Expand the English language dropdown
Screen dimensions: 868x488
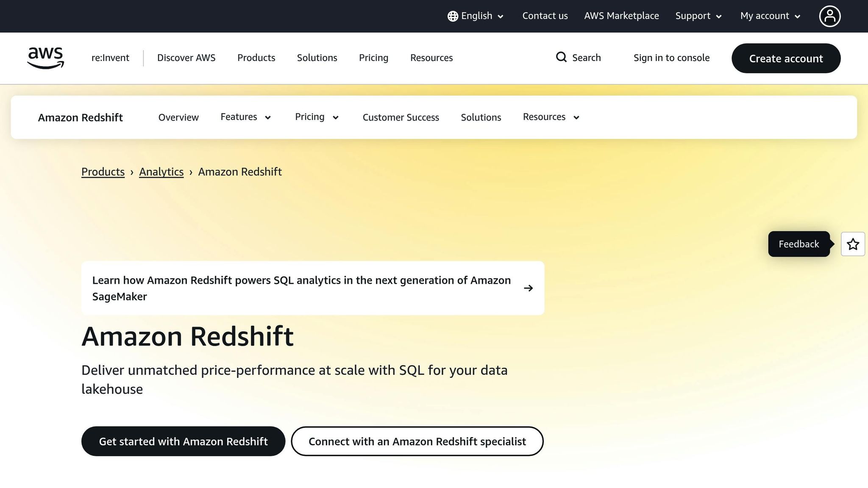pos(477,16)
